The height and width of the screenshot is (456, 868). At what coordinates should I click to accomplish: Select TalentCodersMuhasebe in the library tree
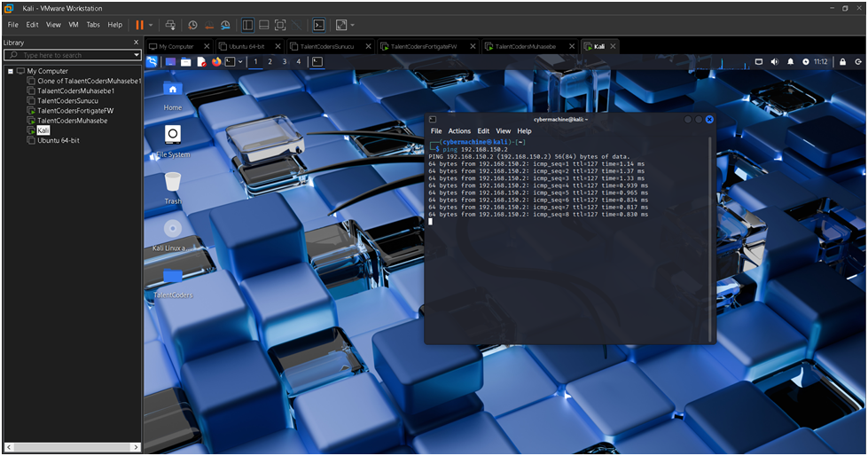pyautogui.click(x=73, y=121)
